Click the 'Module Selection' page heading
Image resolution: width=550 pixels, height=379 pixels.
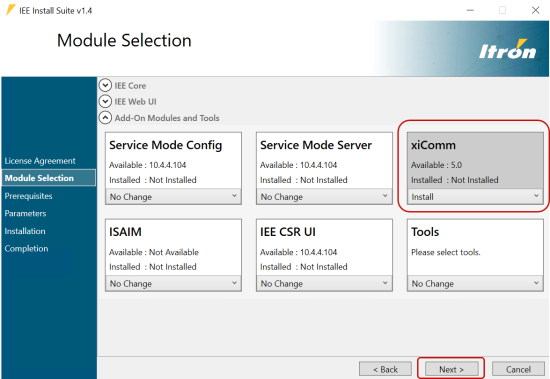(x=124, y=40)
